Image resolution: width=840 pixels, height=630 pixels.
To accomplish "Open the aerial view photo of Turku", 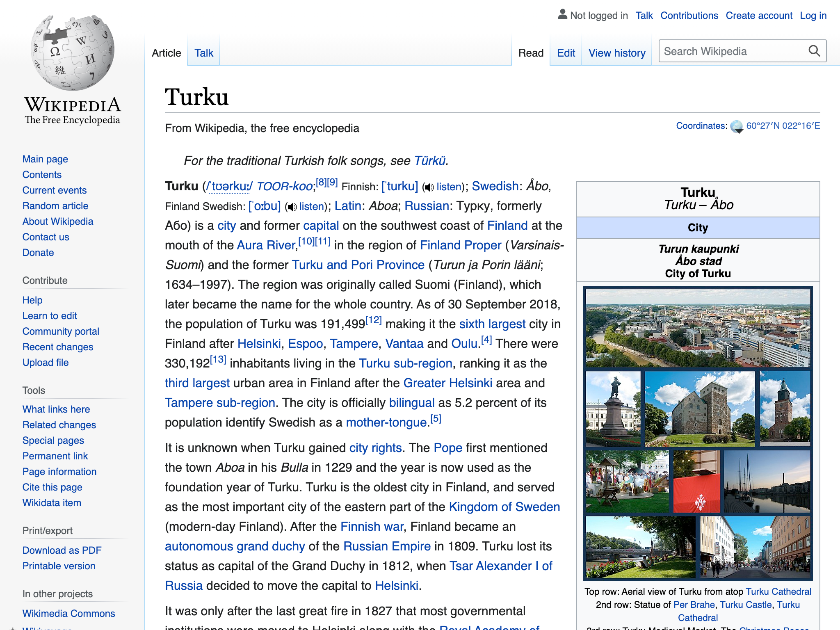I will click(x=698, y=328).
